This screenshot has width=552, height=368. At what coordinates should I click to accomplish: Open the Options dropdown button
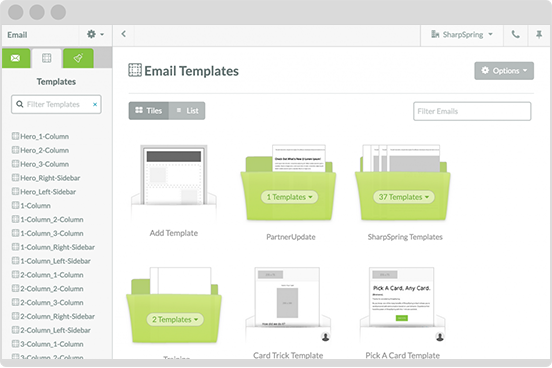[504, 71]
